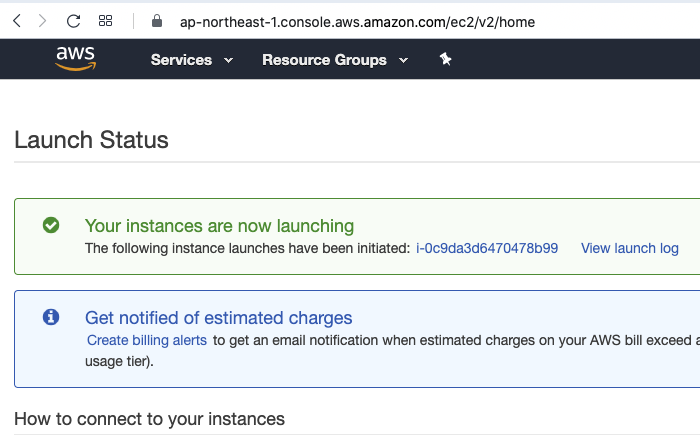Reload the current page
Screen dimensions: 700x438
point(73,20)
